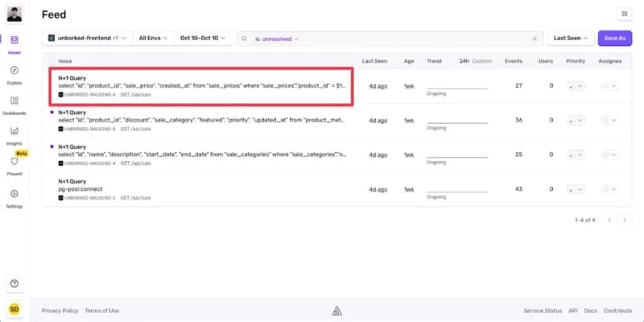Click the events count 27
This screenshot has width=644, height=322.
[518, 86]
